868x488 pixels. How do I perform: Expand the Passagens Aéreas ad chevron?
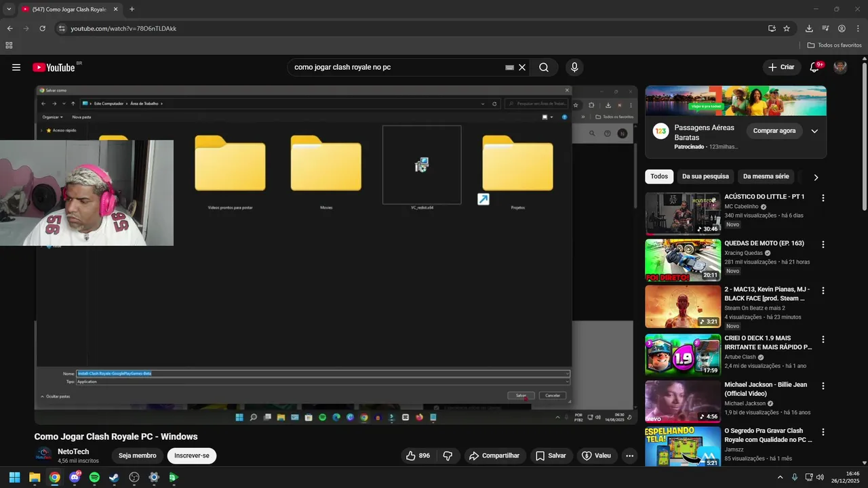pos(814,131)
